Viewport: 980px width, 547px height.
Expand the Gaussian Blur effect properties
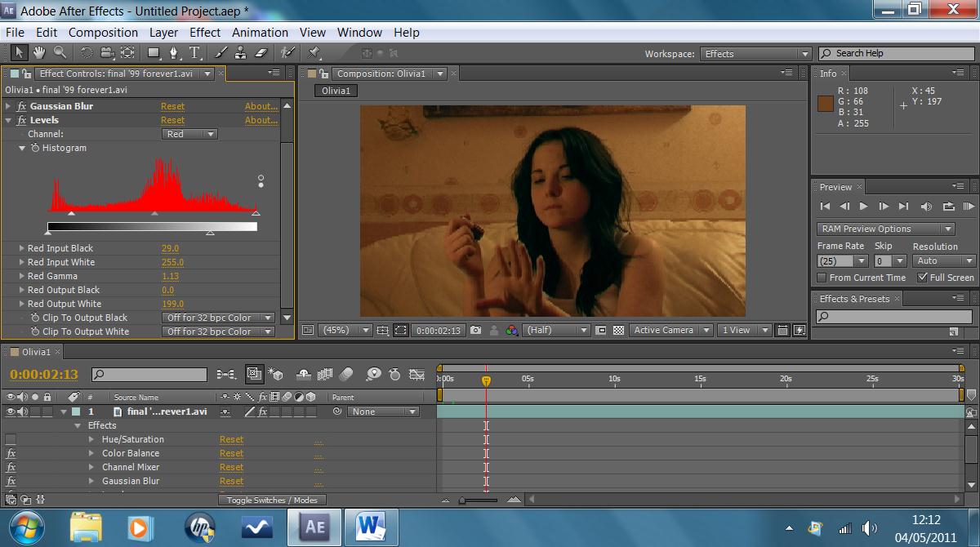9,106
